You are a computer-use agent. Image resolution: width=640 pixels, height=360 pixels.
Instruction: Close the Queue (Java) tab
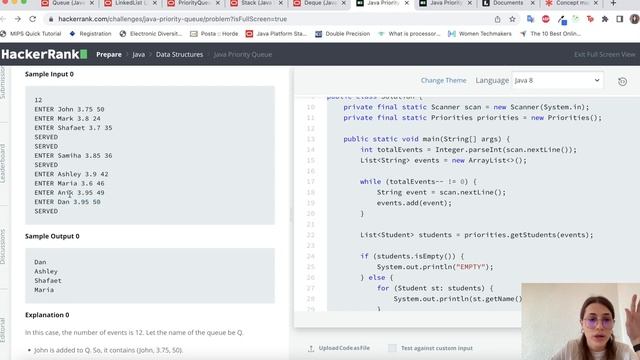pyautogui.click(x=92, y=3)
